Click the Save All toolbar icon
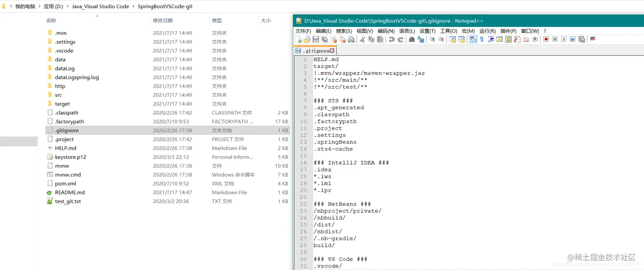The image size is (644, 270). click(325, 39)
